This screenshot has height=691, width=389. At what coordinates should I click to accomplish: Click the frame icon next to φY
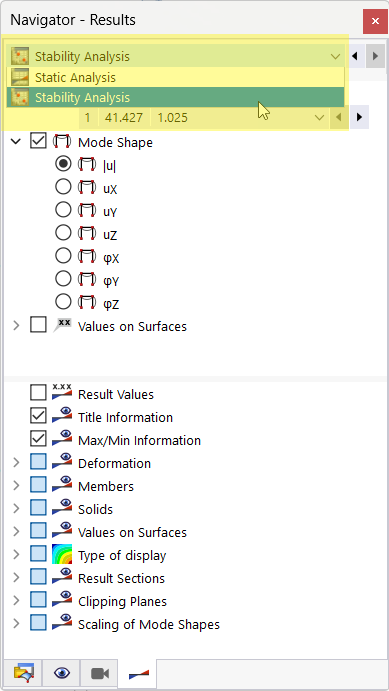coord(86,280)
